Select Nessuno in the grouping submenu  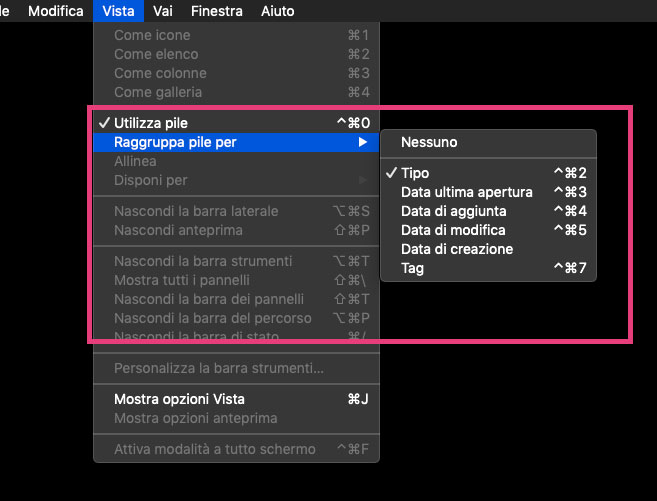(429, 142)
